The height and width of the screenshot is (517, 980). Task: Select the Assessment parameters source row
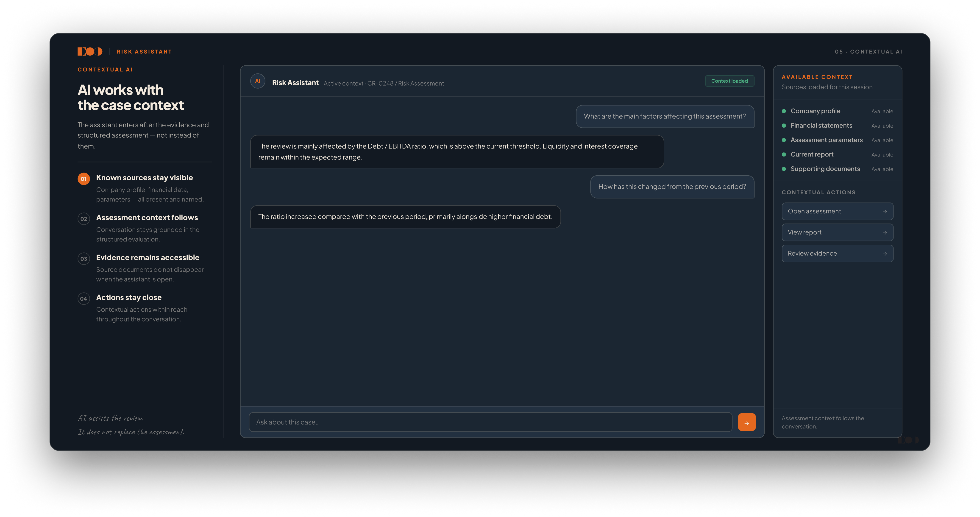click(x=837, y=140)
